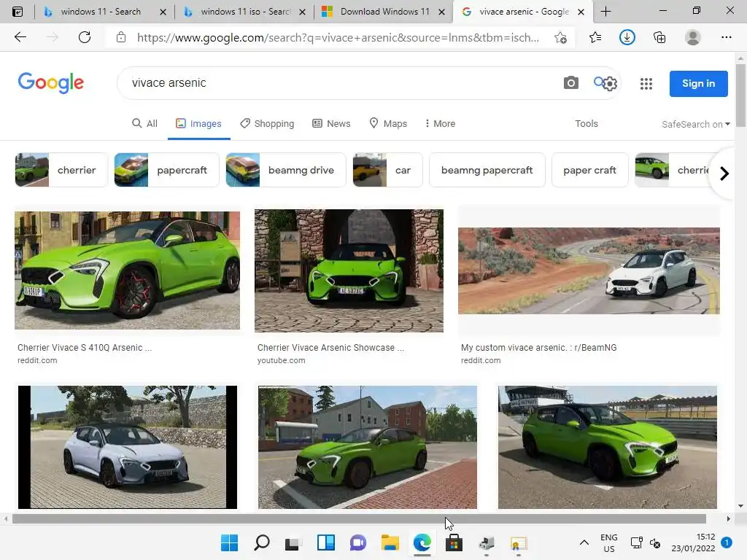This screenshot has width=747, height=560.
Task: Open the Widgets panel on taskbar
Action: tap(326, 542)
